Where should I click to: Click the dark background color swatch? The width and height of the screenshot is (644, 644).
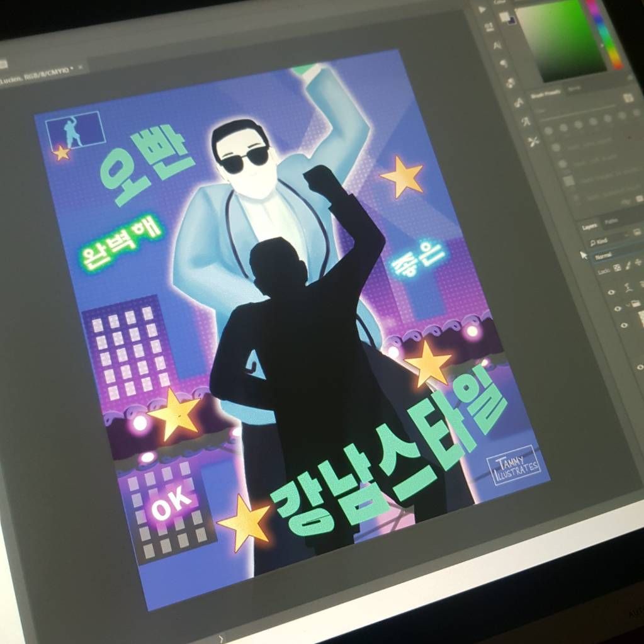(x=511, y=21)
